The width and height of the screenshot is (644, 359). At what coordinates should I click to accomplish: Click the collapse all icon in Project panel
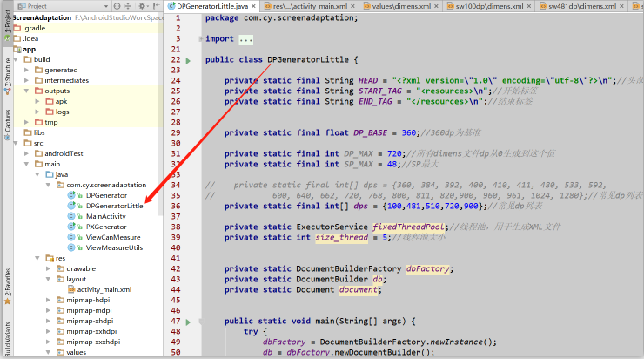(x=128, y=6)
